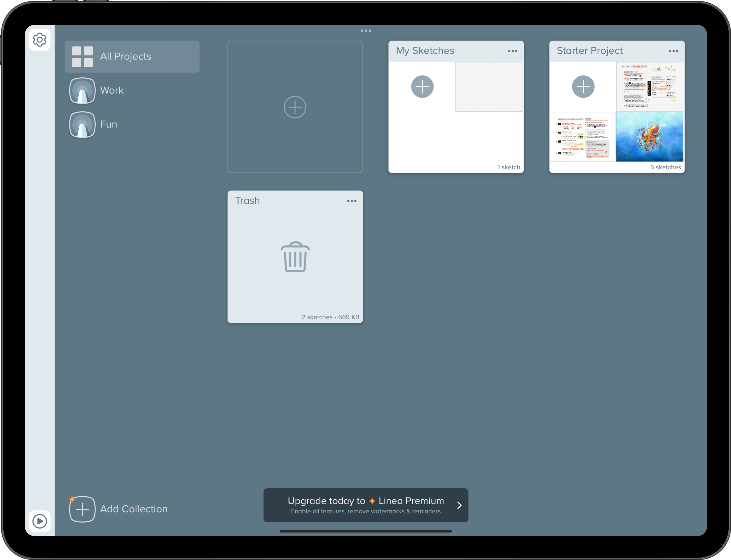Open the Upgrade to Linea Premium banner
Image resolution: width=731 pixels, height=560 pixels.
click(x=365, y=505)
